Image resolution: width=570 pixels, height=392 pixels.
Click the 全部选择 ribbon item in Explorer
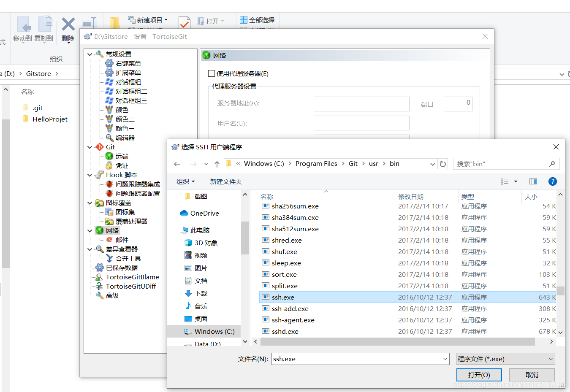click(x=257, y=20)
